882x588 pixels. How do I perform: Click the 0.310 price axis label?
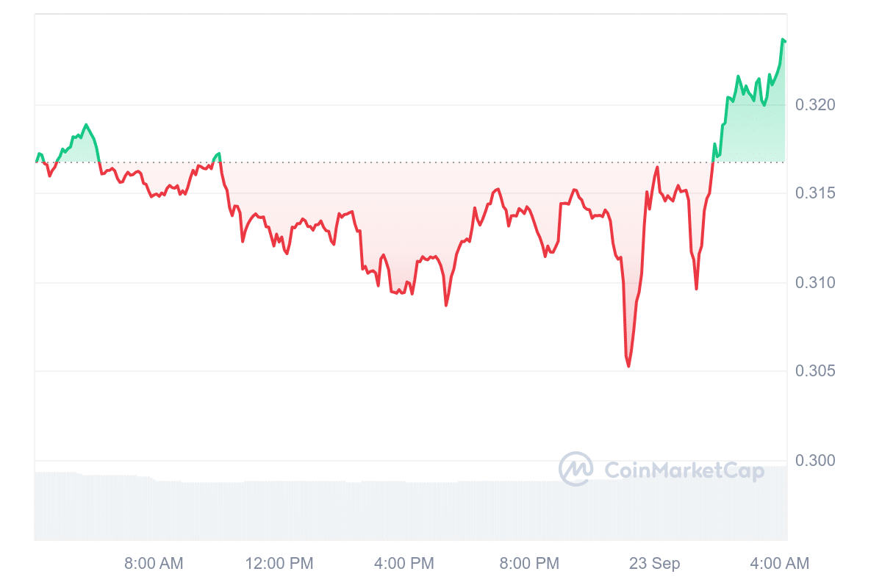click(815, 283)
